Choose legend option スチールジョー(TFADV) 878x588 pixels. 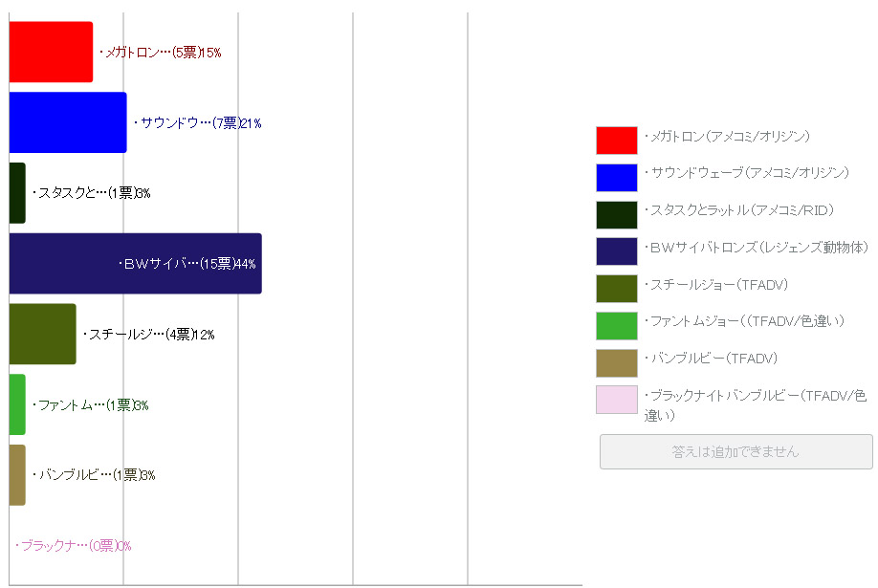[x=716, y=285]
